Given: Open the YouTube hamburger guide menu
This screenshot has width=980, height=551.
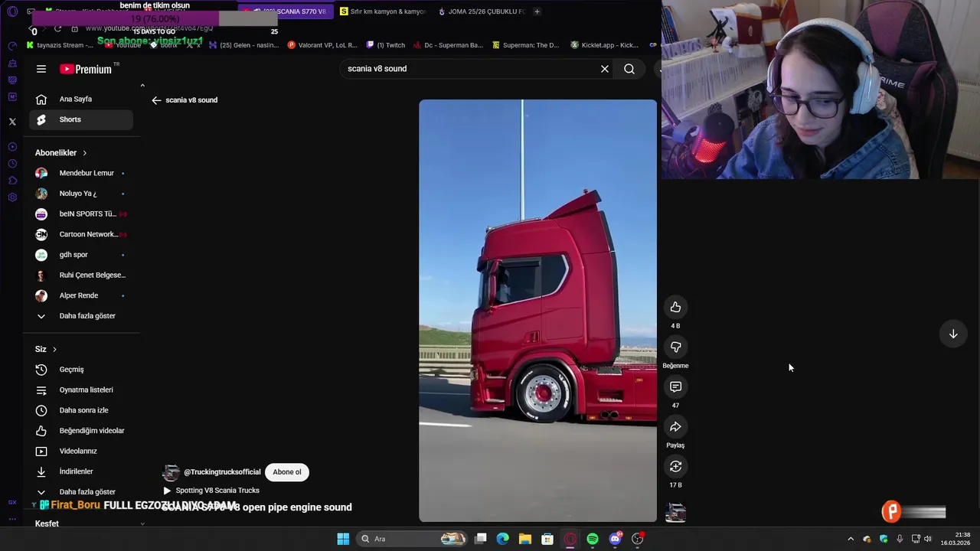Looking at the screenshot, I should coord(41,69).
